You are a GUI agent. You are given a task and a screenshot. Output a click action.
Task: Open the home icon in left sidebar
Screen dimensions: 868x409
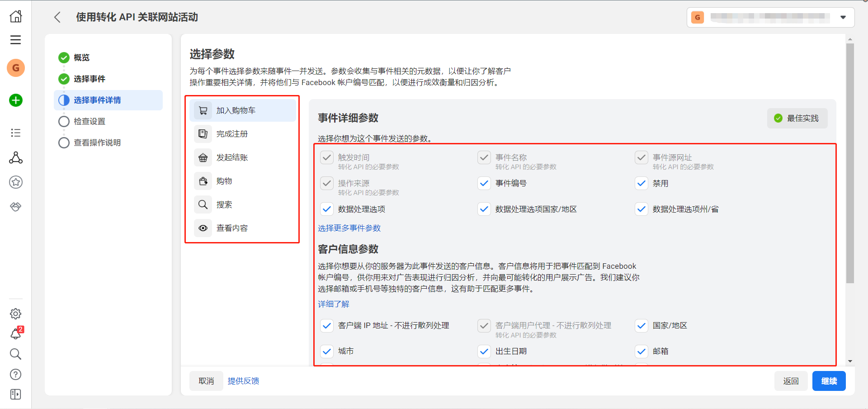(16, 16)
